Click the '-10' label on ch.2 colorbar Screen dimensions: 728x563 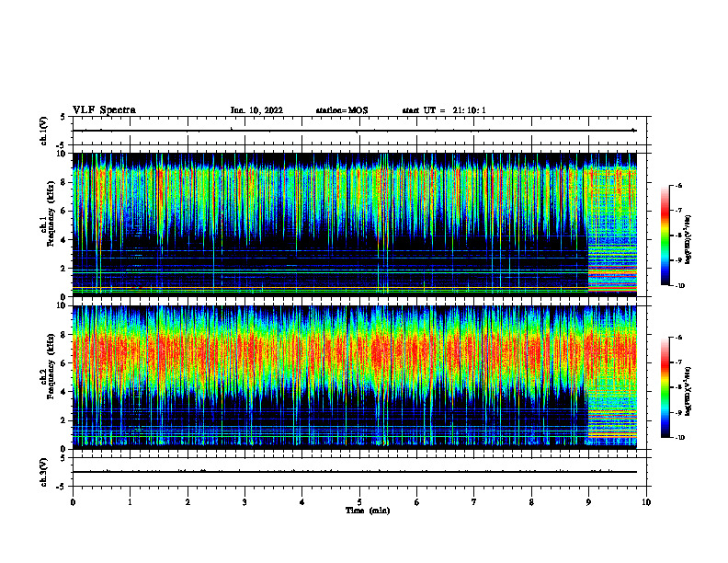[x=679, y=438]
